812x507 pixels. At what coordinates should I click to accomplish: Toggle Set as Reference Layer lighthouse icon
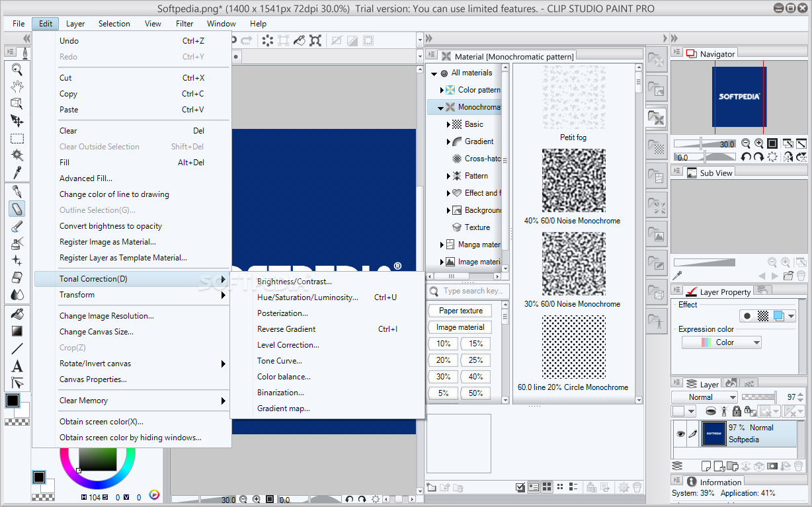pos(725,411)
